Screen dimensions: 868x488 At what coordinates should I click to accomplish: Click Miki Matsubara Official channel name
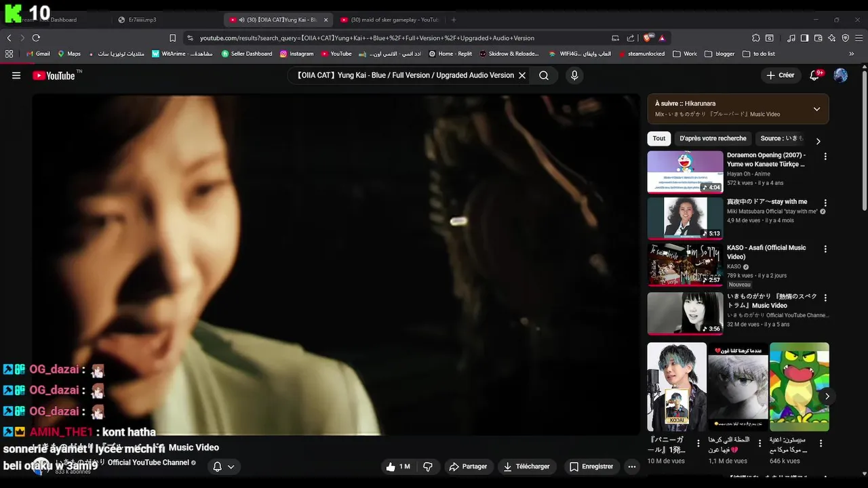point(772,211)
